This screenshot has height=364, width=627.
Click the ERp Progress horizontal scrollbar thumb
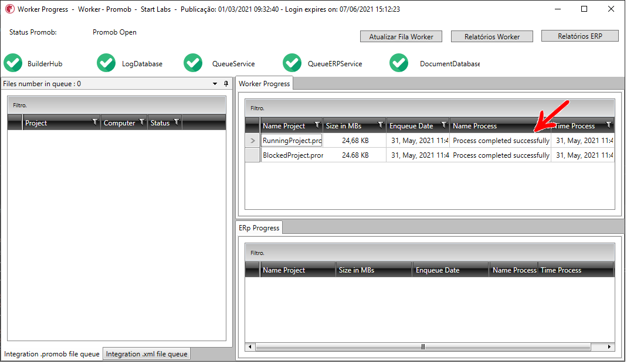[x=423, y=347]
